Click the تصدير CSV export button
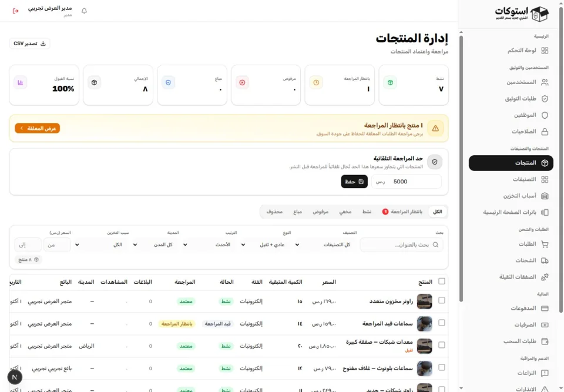Viewport: 564px width, 392px height. [29, 43]
